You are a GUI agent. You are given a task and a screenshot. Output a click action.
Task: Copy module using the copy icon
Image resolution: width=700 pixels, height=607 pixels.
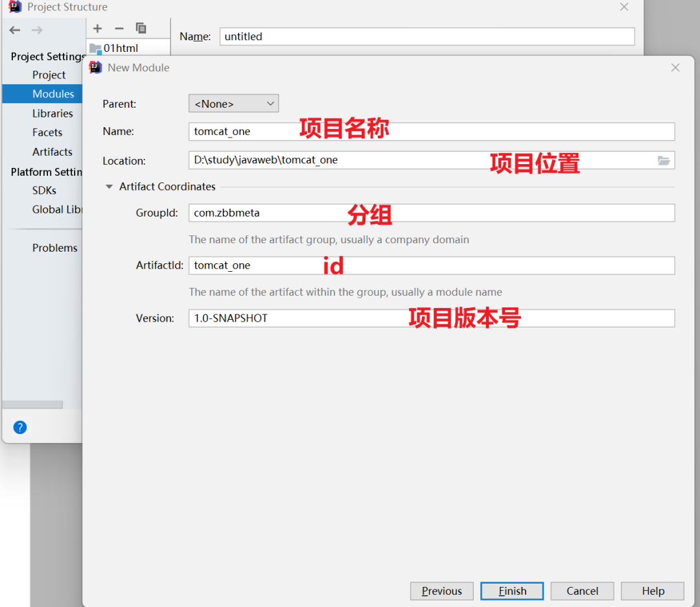pyautogui.click(x=141, y=29)
